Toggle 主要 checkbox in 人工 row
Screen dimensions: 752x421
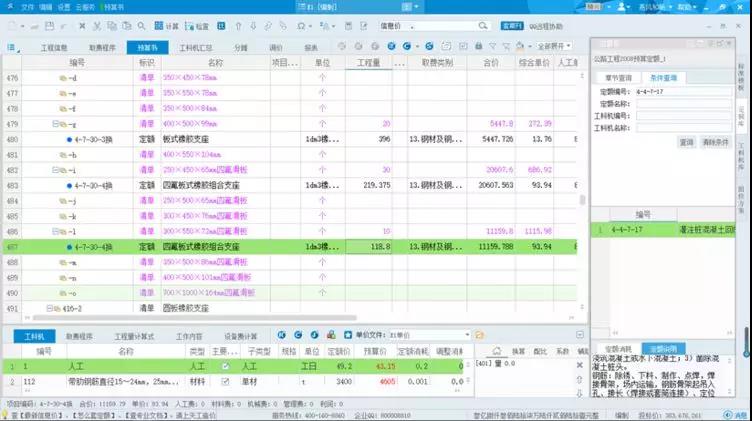pyautogui.click(x=224, y=366)
